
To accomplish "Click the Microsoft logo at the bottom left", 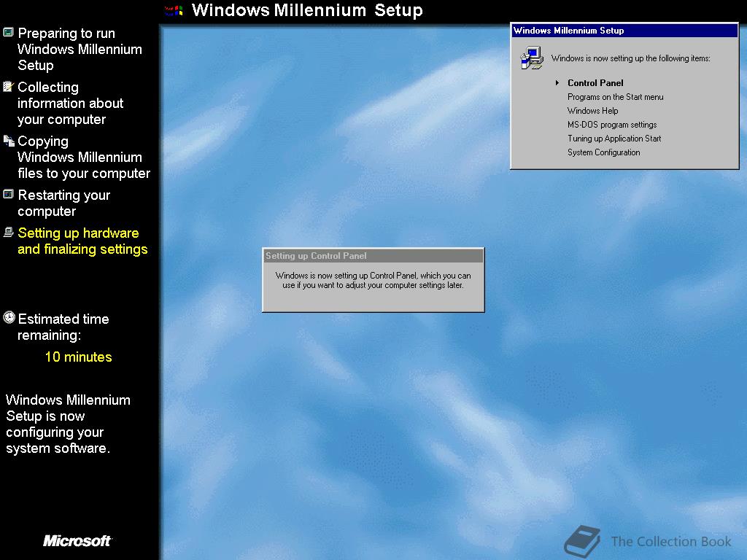I will [77, 540].
